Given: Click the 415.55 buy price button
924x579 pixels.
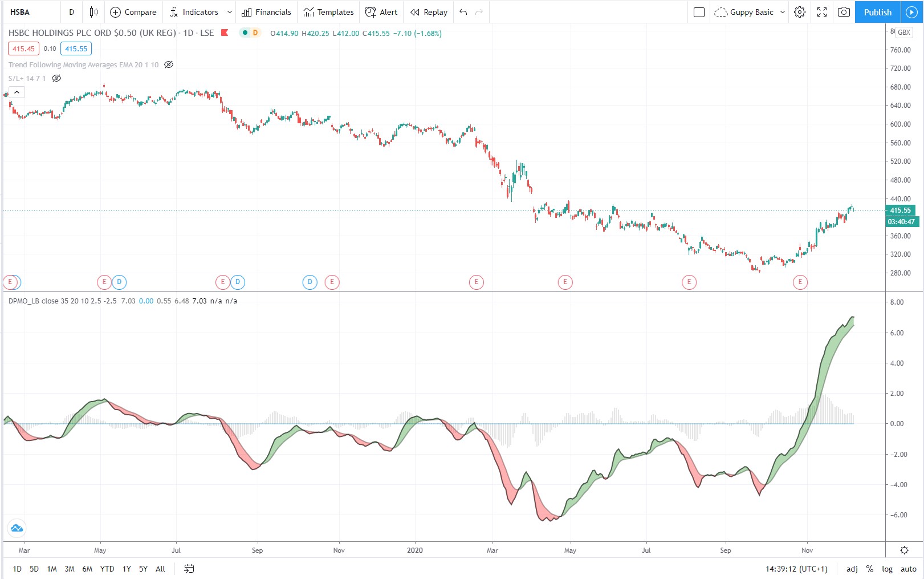Looking at the screenshot, I should [x=76, y=48].
